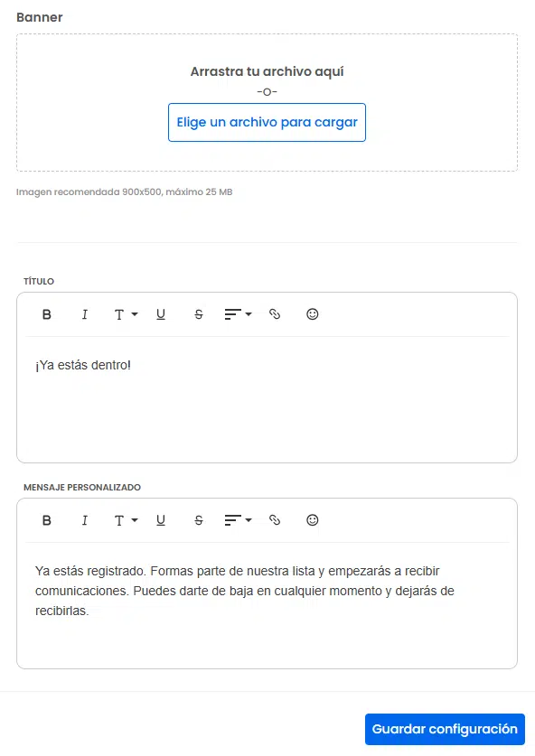Insert a link in the Título editor
This screenshot has height=756, width=535.
point(275,314)
